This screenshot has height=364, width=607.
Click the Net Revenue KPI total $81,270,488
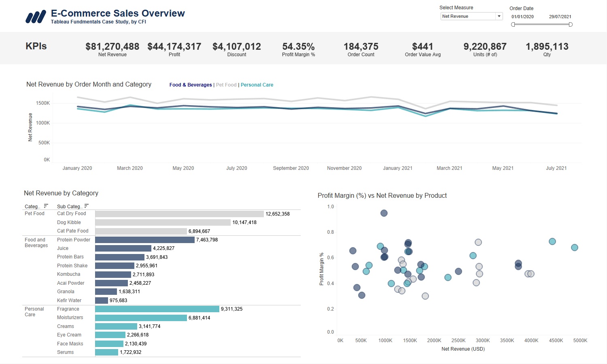(112, 47)
